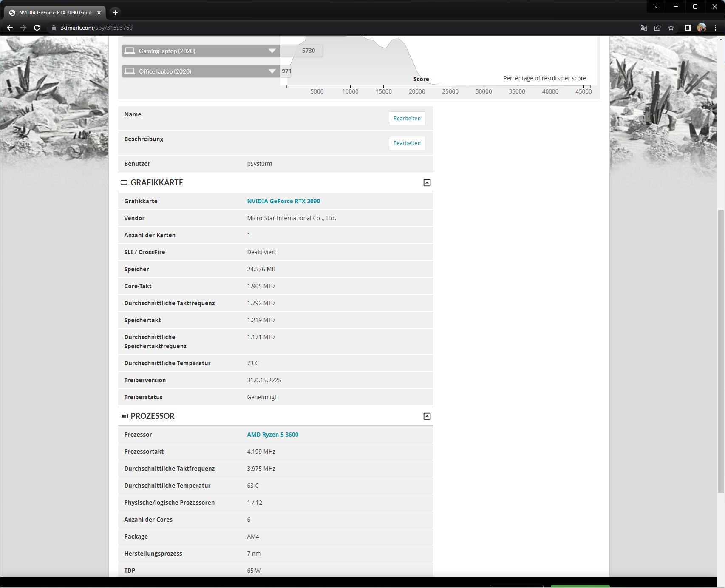The height and width of the screenshot is (588, 725).
Task: Click the user name pSyst0rm
Action: tap(260, 164)
